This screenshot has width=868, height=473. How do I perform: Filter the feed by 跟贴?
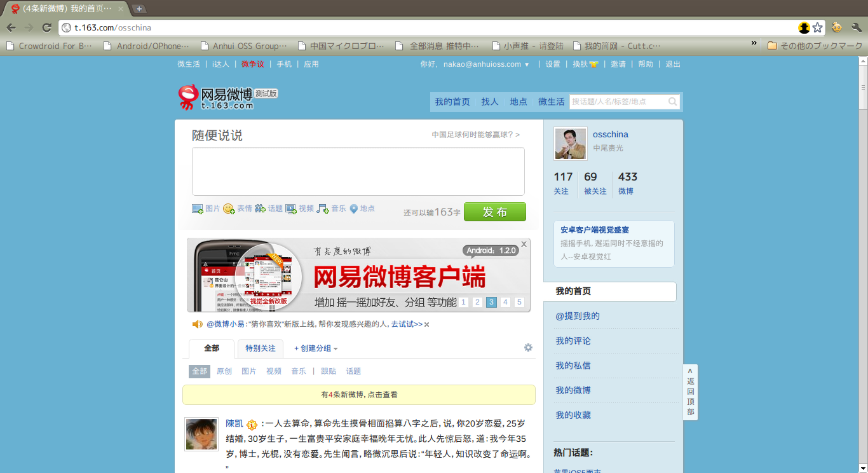(329, 371)
